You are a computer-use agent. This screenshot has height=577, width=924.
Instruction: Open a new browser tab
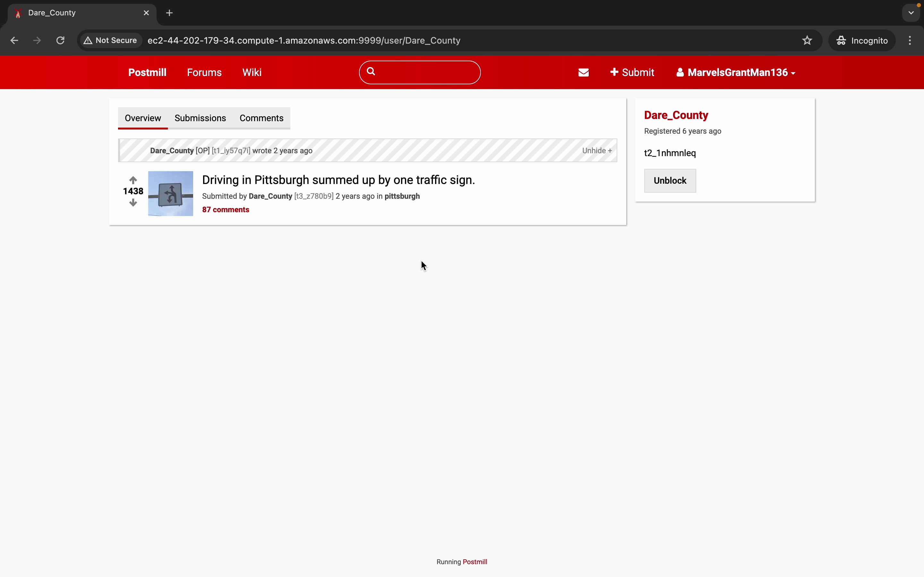coord(169,13)
